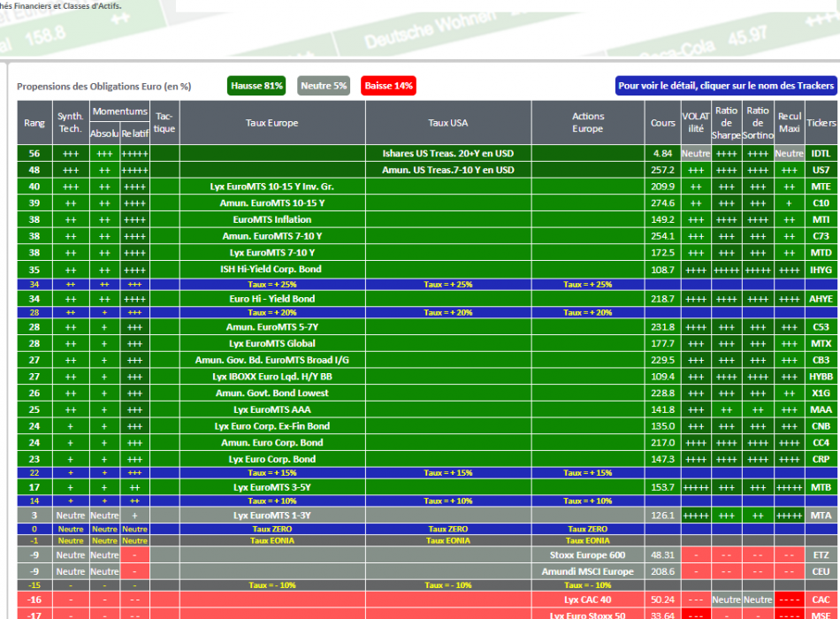Screen dimensions: 840x619
Task: Click the 48.31 cours value
Action: click(x=662, y=555)
